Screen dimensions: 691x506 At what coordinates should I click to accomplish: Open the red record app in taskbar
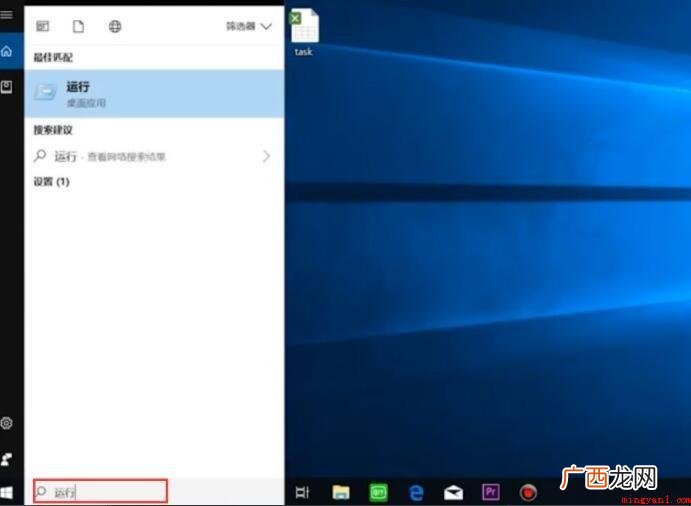(x=528, y=492)
